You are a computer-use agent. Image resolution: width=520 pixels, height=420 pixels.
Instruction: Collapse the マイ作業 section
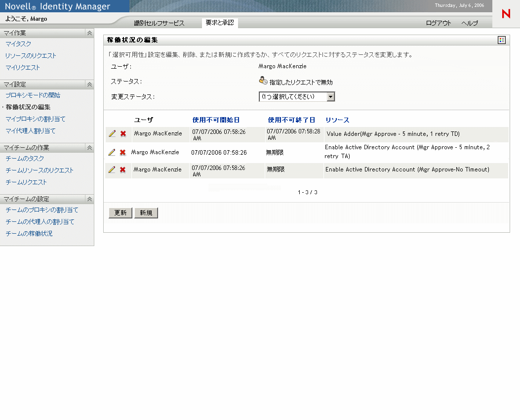click(89, 33)
